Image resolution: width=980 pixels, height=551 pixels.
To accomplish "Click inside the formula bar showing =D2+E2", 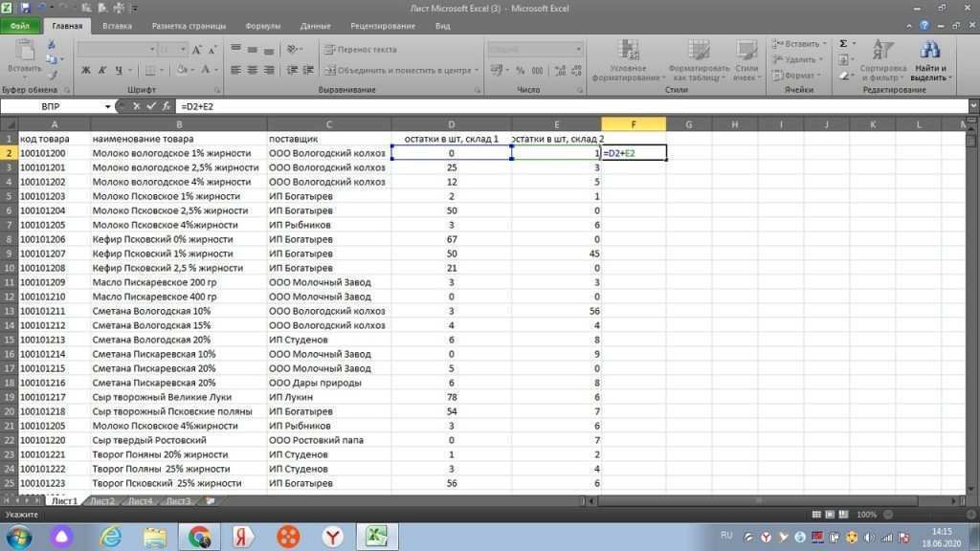I will point(287,107).
